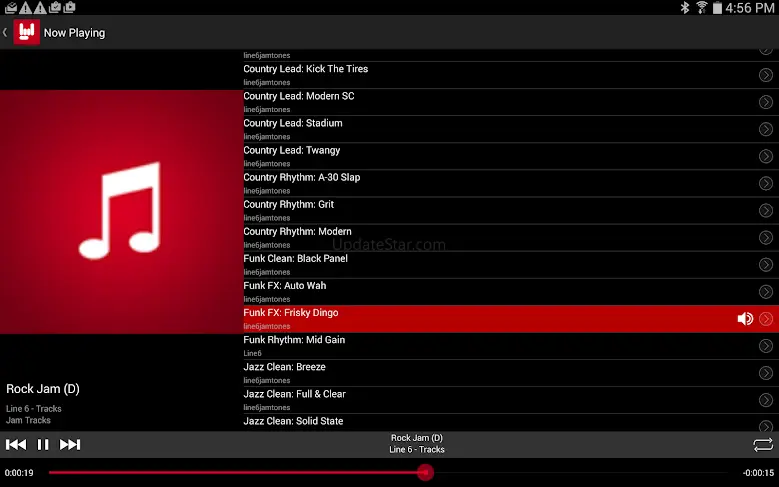This screenshot has height=487, width=779.
Task: Click elapsed time 0:00:19
Action: pyautogui.click(x=19, y=473)
